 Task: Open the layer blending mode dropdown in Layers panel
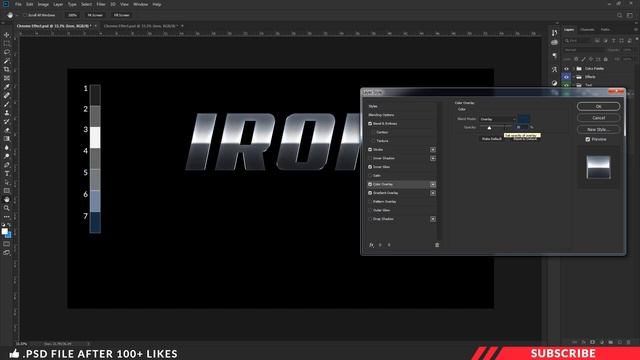[584, 50]
